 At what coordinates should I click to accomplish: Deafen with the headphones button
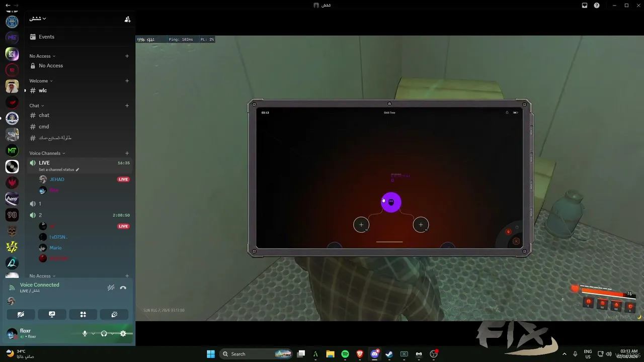[x=104, y=333]
